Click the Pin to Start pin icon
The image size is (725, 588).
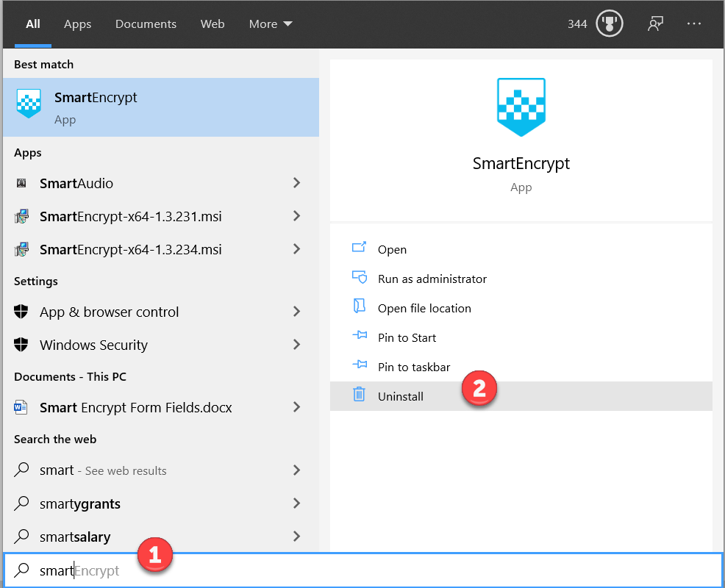(360, 335)
